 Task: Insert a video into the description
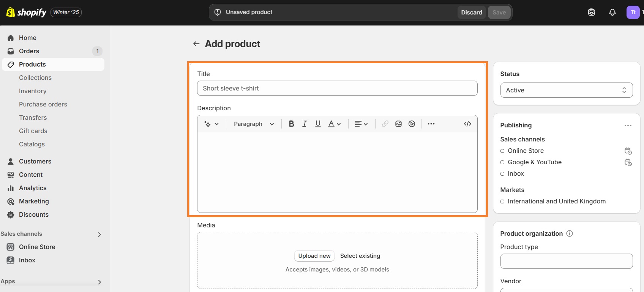pos(412,124)
